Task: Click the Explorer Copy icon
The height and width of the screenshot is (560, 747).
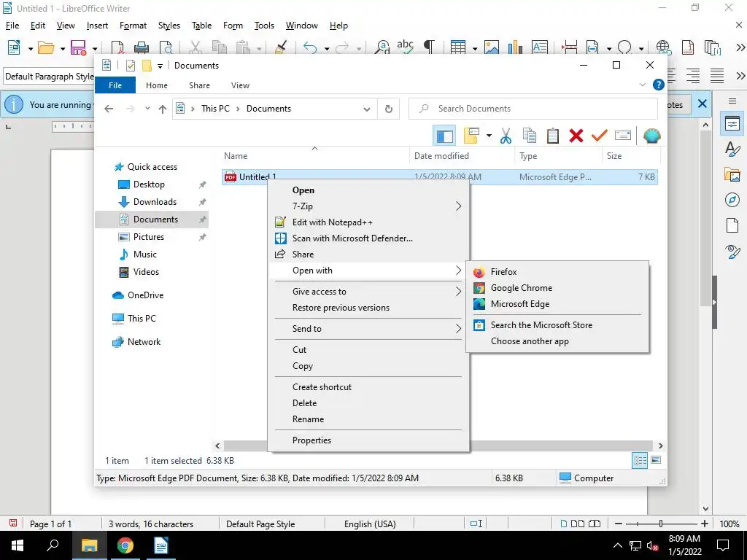Action: 530,136
